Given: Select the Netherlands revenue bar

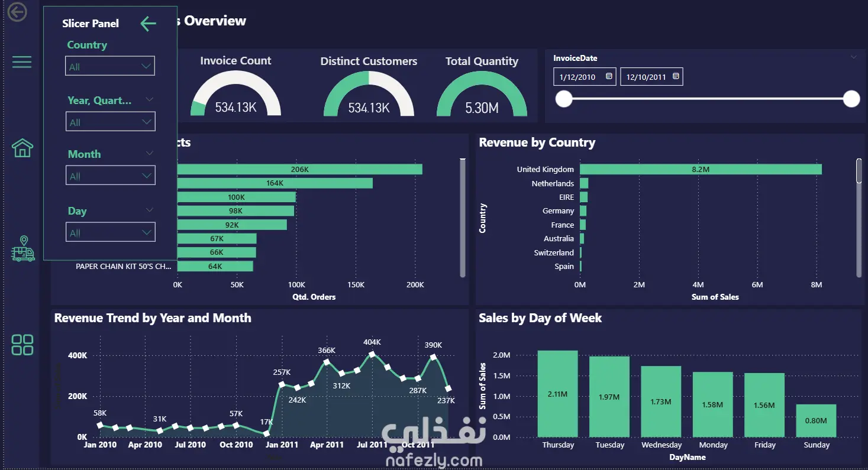Looking at the screenshot, I should point(584,183).
